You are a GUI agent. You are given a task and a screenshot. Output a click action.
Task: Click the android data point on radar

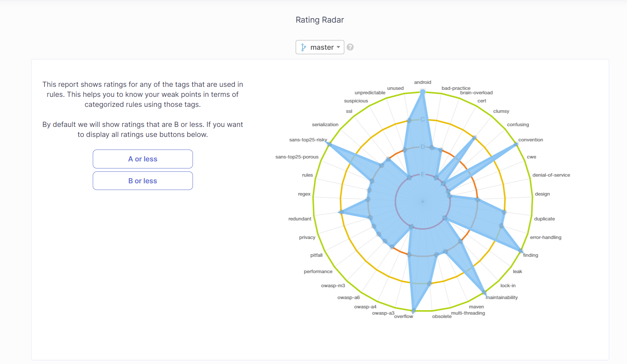[x=423, y=92]
